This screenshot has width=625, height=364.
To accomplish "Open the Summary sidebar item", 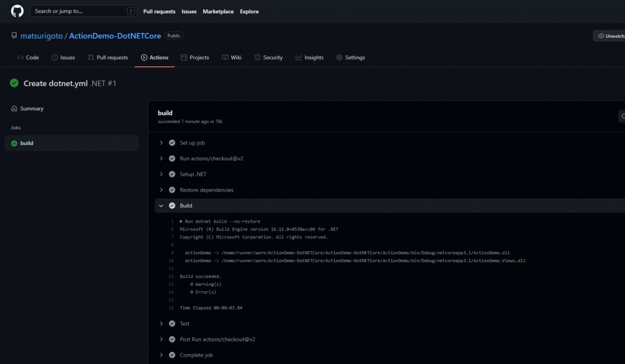I will [72, 109].
